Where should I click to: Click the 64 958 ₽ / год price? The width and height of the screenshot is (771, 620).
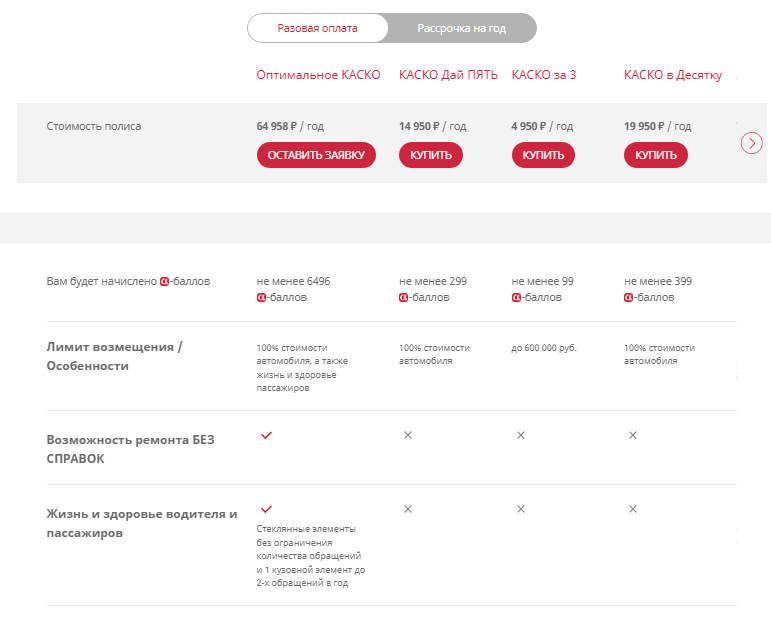(290, 127)
